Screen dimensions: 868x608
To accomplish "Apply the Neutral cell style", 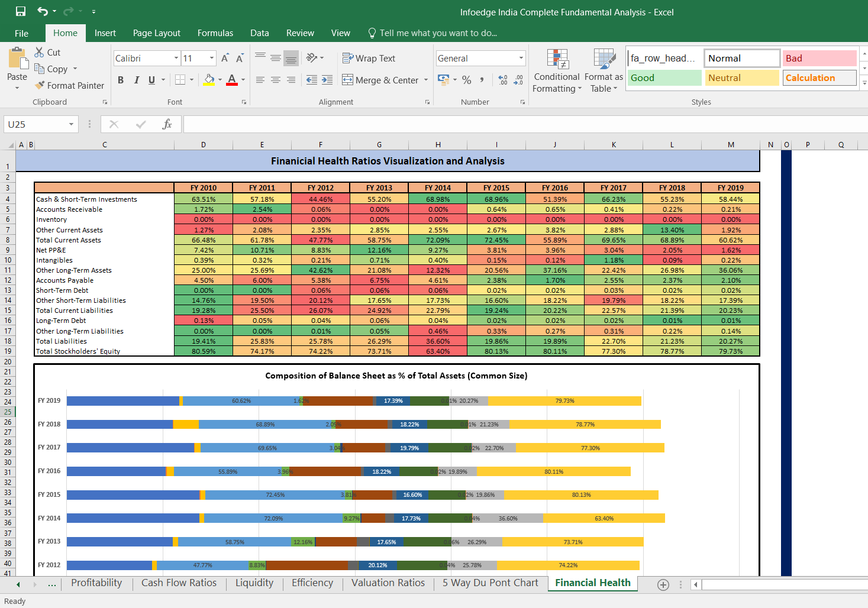I will 742,77.
